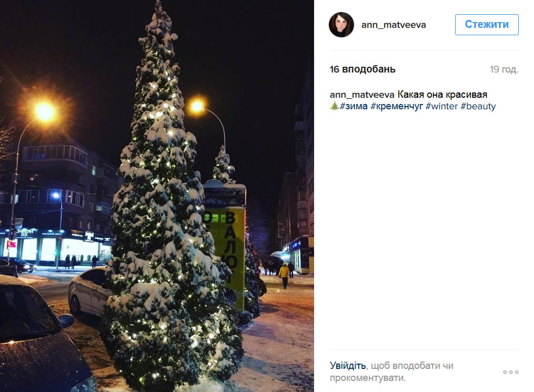Click the ann_matveeva profile avatar

pyautogui.click(x=341, y=25)
